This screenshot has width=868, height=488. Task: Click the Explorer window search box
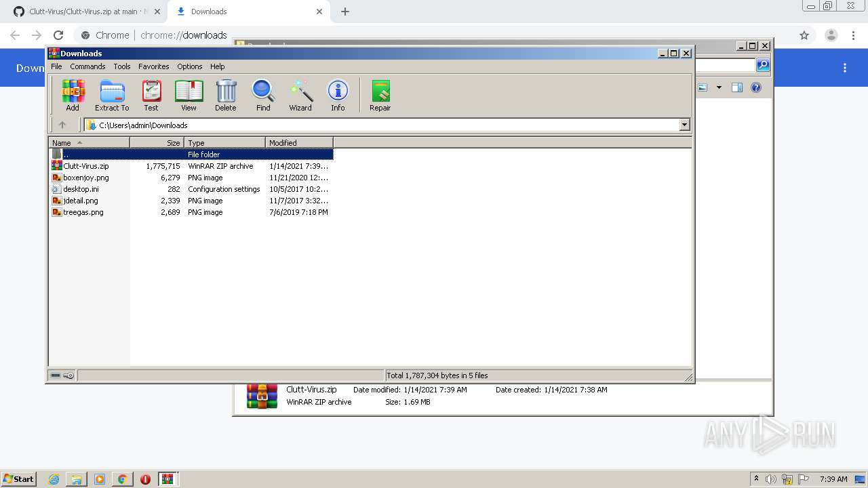(x=726, y=65)
